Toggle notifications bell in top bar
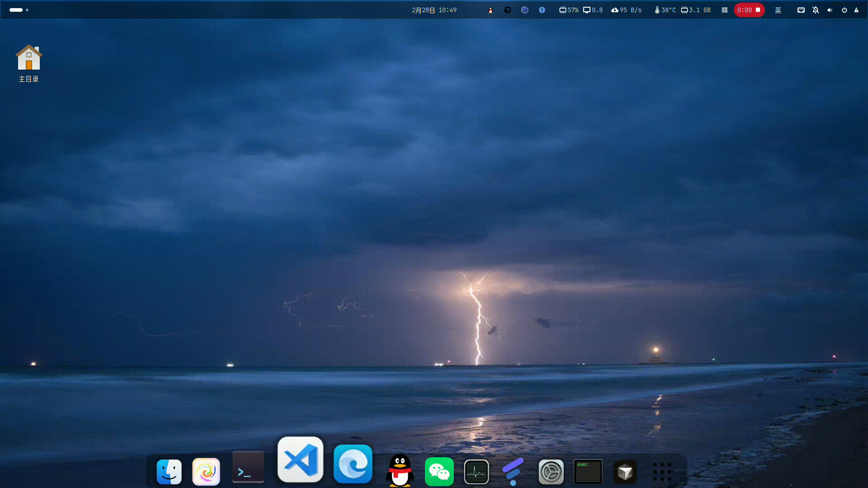The height and width of the screenshot is (488, 868). (815, 10)
